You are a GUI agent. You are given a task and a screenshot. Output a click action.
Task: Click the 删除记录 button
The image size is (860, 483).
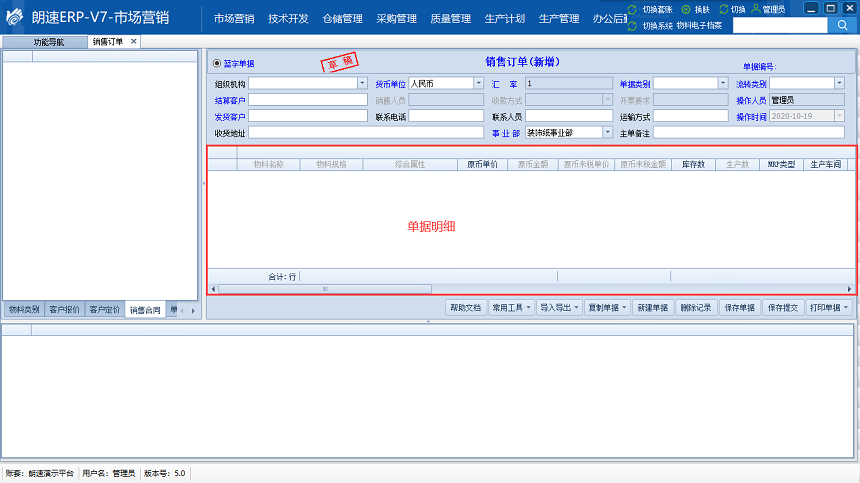tap(695, 308)
